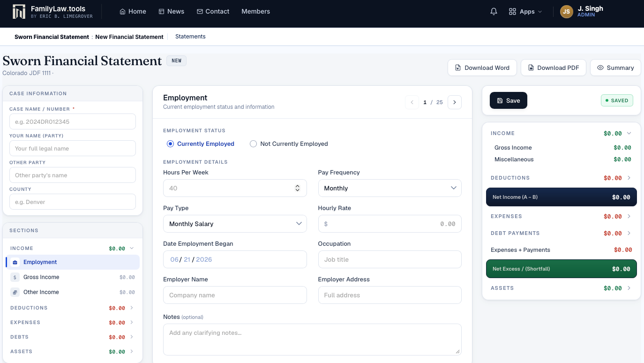
Task: Click the Download PDF button
Action: 554,68
